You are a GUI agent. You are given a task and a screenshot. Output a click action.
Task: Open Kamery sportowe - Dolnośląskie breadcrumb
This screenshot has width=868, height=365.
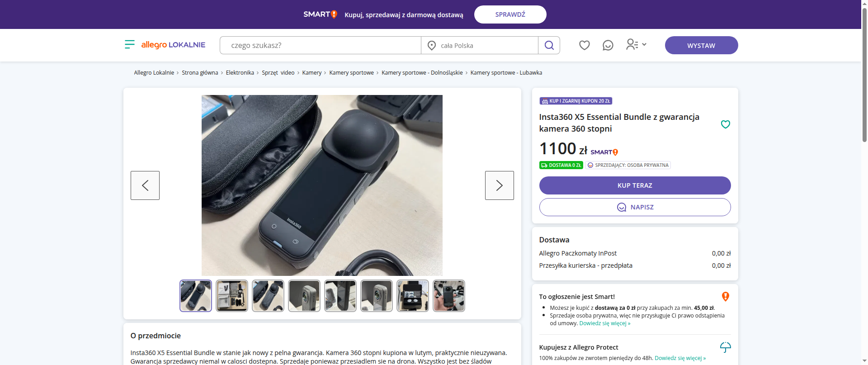422,73
